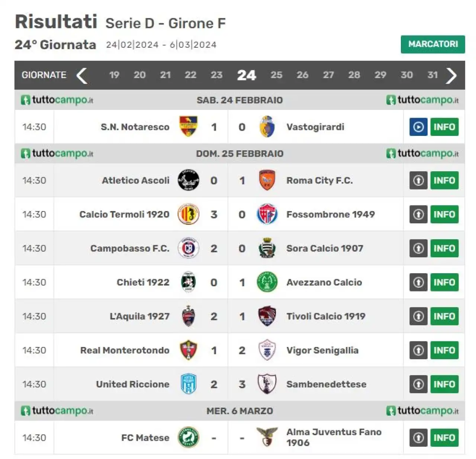Open INFO for United Riccione match
Screen dimensions: 476x459
pos(444,384)
